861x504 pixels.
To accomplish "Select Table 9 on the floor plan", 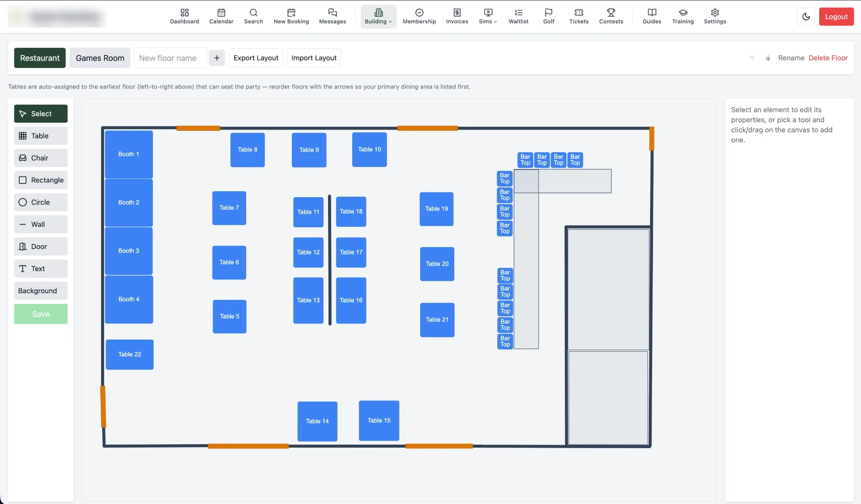I will point(309,150).
